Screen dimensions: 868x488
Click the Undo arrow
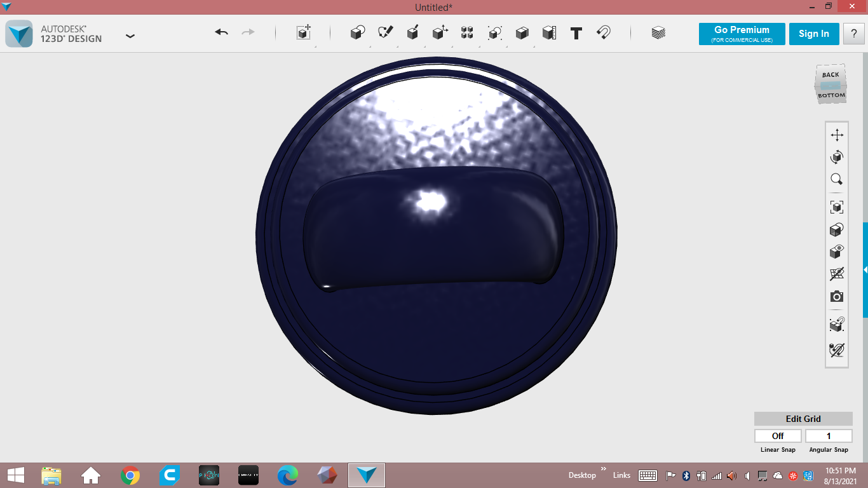click(221, 32)
